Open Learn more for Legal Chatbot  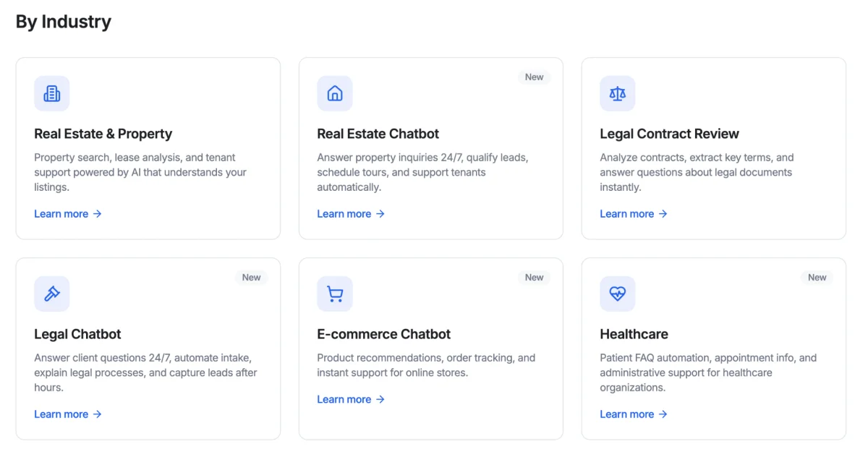(x=61, y=414)
